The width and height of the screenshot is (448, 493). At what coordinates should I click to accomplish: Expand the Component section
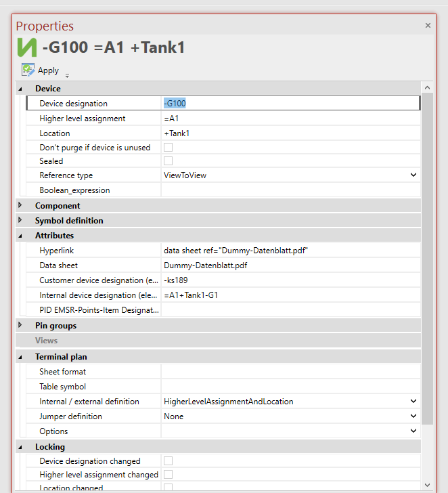pos(20,205)
